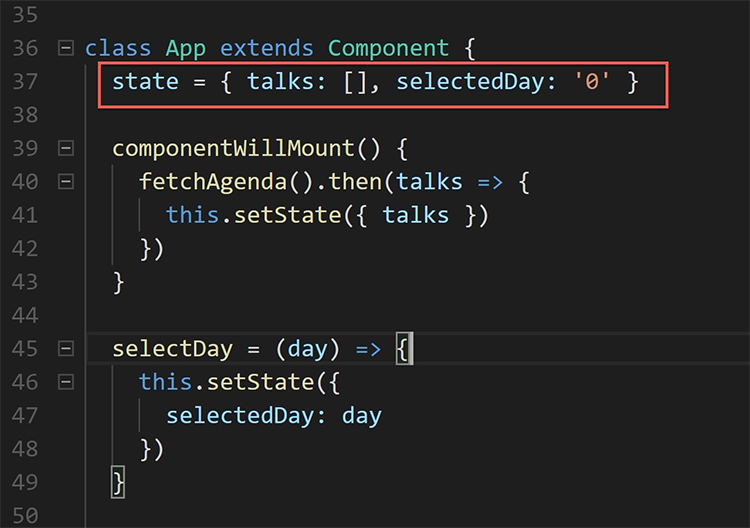Fold the setState block on line 46
750x528 pixels.
66,382
